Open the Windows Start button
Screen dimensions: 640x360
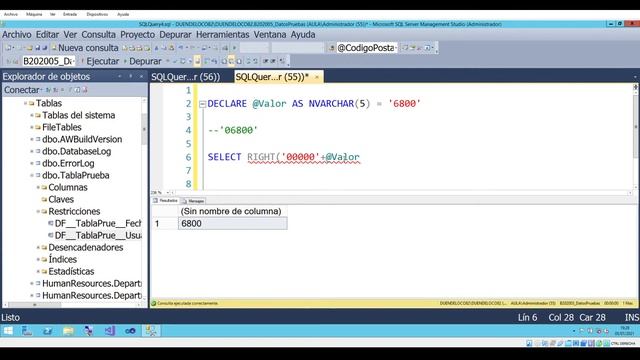[x=8, y=331]
